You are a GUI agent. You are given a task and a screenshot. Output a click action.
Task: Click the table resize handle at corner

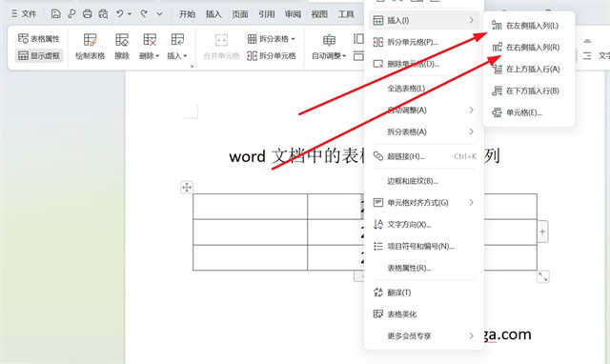coord(543,277)
